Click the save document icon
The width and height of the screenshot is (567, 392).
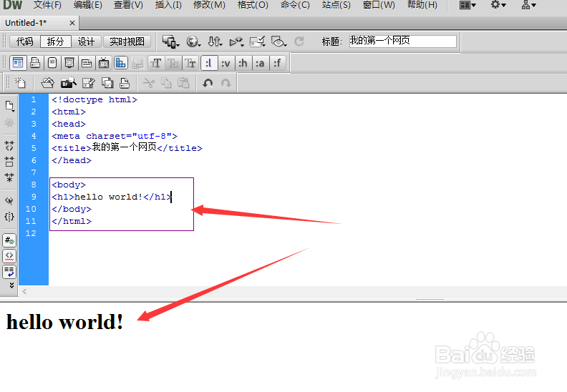point(89,83)
